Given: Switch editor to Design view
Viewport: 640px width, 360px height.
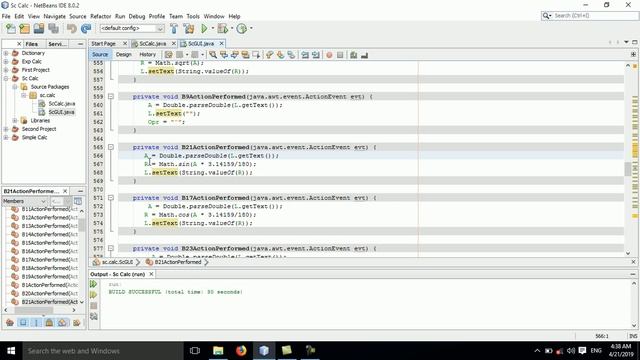Looking at the screenshot, I should (124, 54).
